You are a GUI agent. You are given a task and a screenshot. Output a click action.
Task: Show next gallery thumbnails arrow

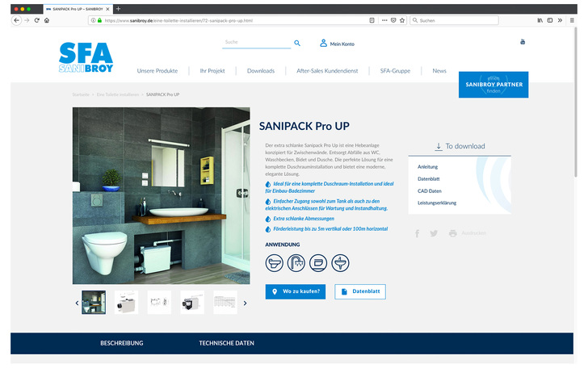click(x=245, y=303)
